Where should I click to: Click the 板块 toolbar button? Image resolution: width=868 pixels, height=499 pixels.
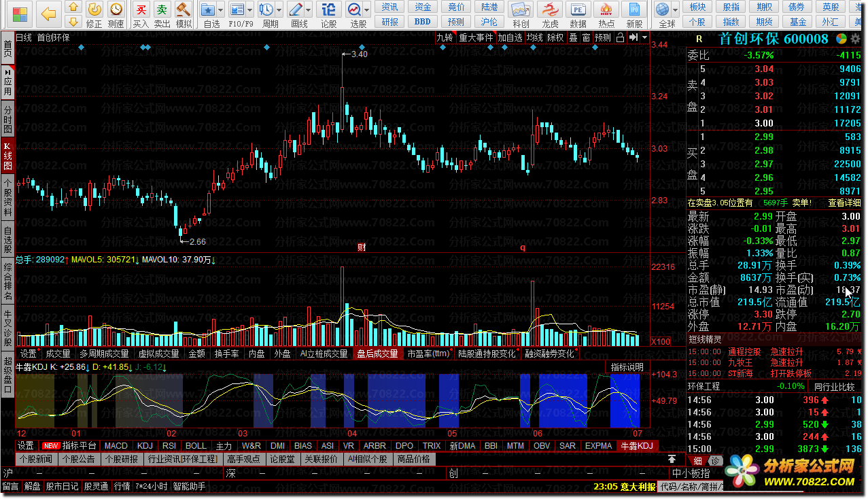(x=697, y=7)
